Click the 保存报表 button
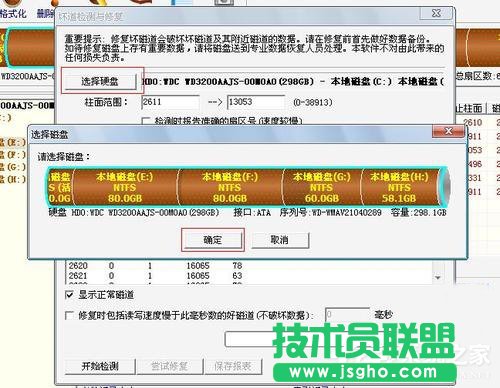The height and width of the screenshot is (388, 500). pyautogui.click(x=233, y=366)
